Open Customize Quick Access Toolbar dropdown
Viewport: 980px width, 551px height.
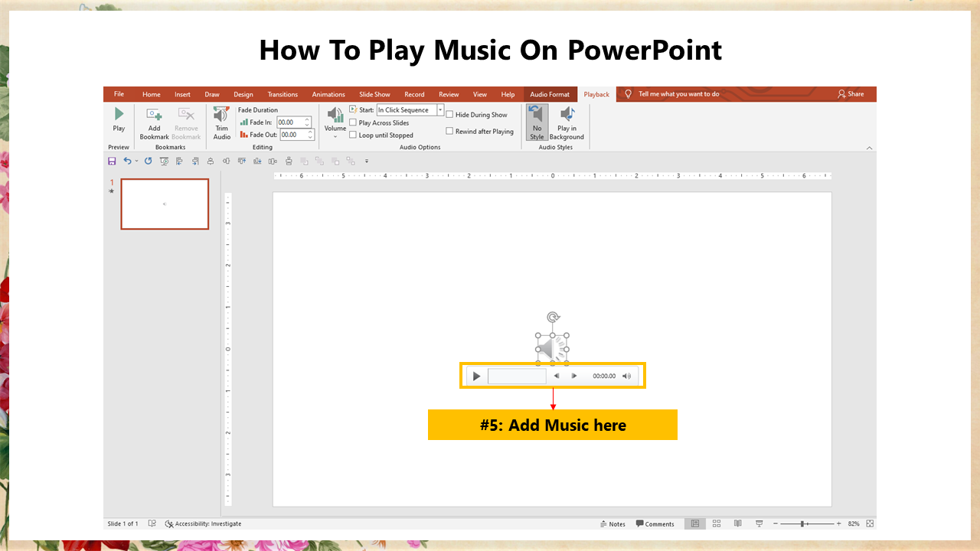(367, 161)
